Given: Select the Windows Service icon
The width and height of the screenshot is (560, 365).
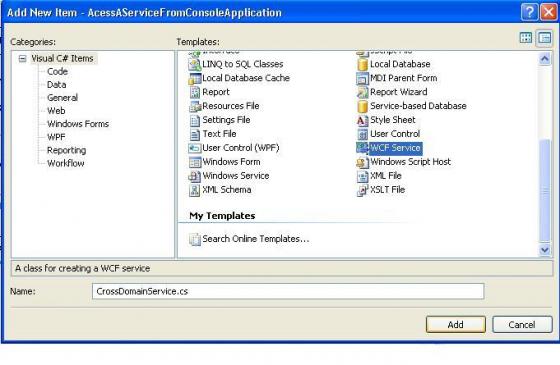Looking at the screenshot, I should 195,176.
